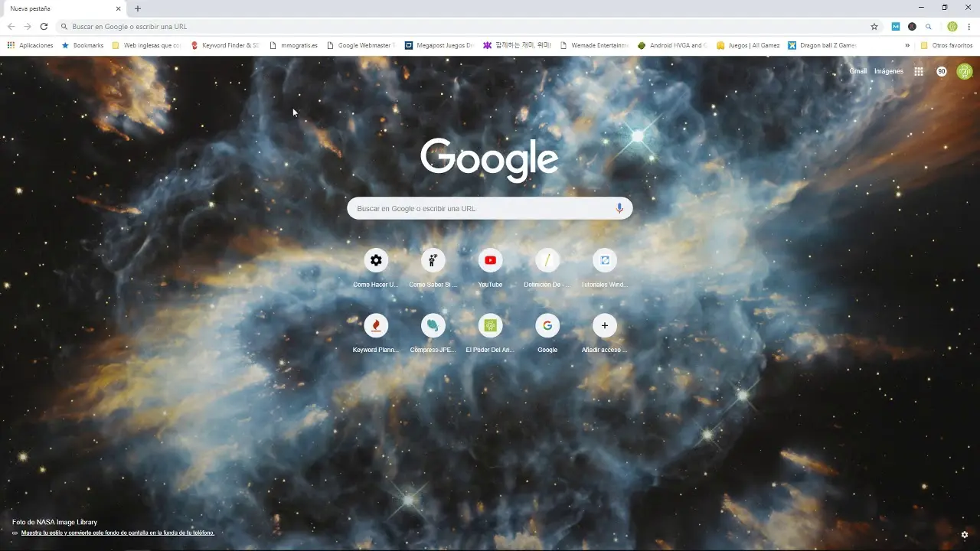Viewport: 980px width, 551px height.
Task: Open the Keyword Plann... shortcut
Action: point(376,333)
